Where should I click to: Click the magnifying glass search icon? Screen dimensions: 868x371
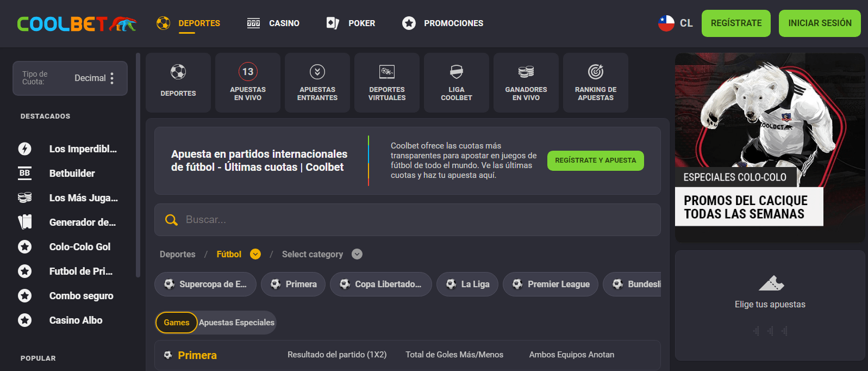coord(171,220)
